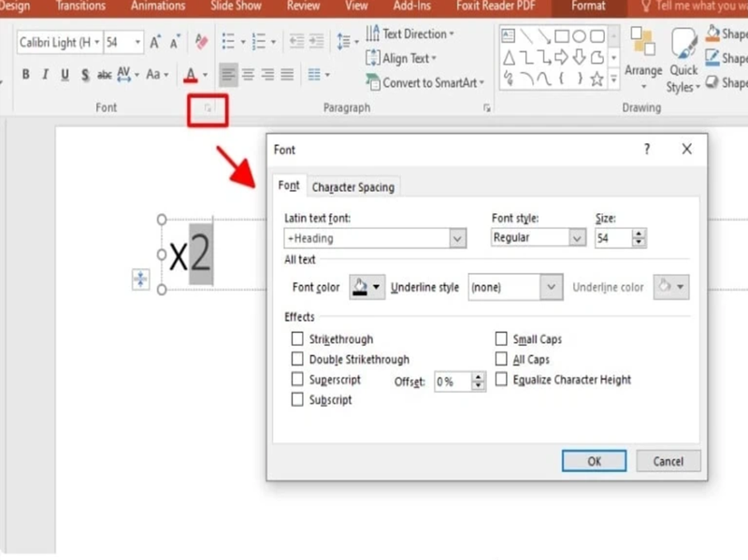Center align text
This screenshot has width=748, height=560.
[x=248, y=75]
